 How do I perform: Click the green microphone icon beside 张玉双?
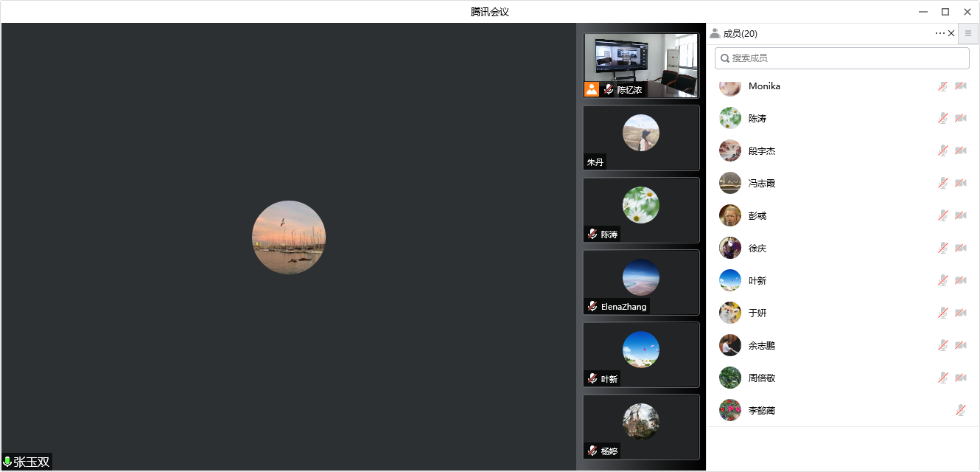tap(7, 462)
